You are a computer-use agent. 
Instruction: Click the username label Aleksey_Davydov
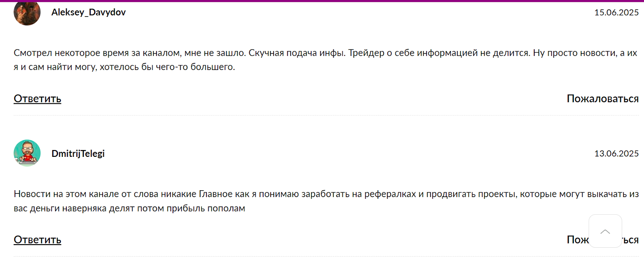[x=89, y=12]
